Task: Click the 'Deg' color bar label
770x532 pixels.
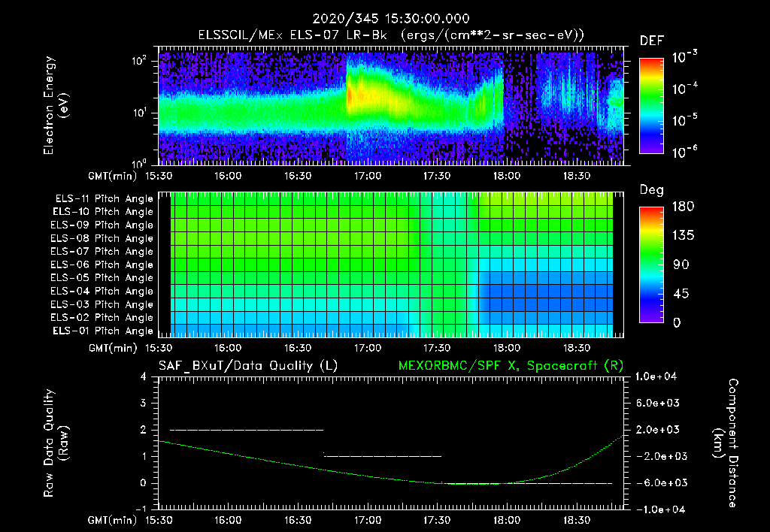Action: point(652,190)
